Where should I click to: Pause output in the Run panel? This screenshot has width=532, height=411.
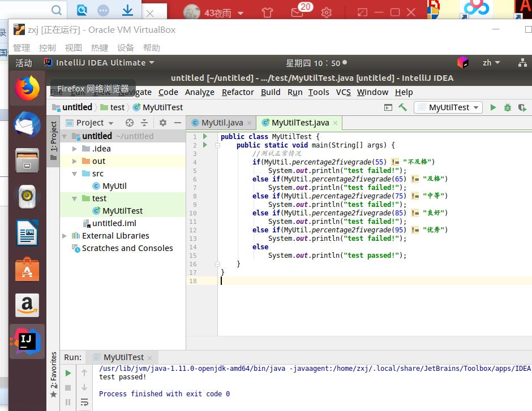click(68, 402)
